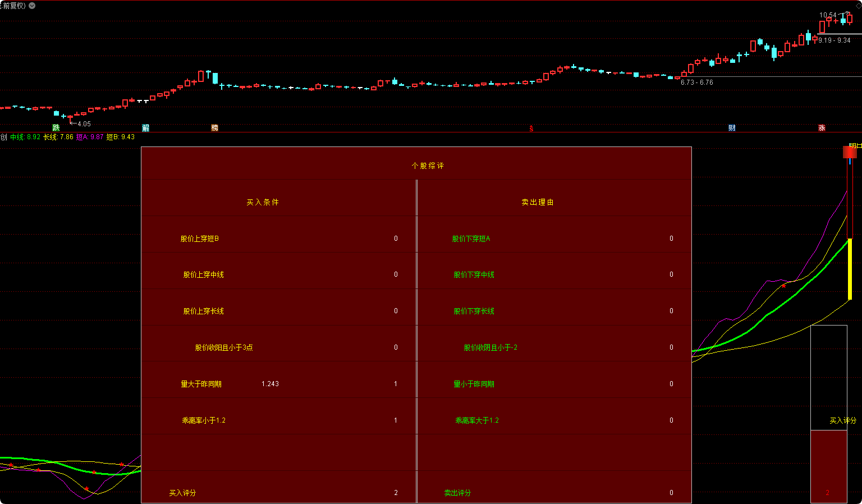
Task: Select the 买入条件 column header
Action: pyautogui.click(x=263, y=202)
